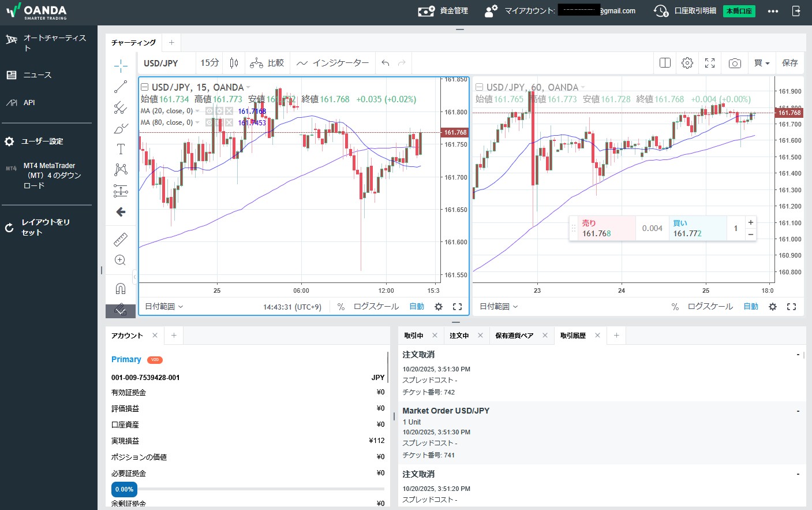Select the ruler measure tool

tap(121, 239)
